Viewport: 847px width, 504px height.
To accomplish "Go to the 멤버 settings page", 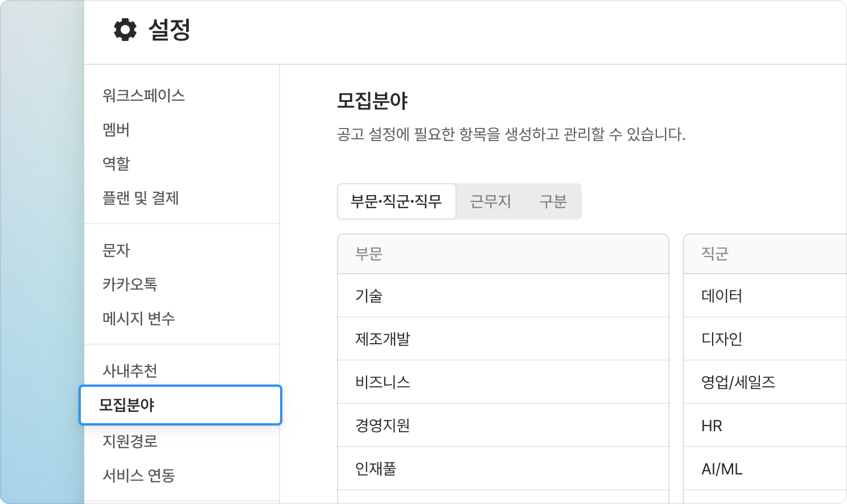I will [x=116, y=130].
